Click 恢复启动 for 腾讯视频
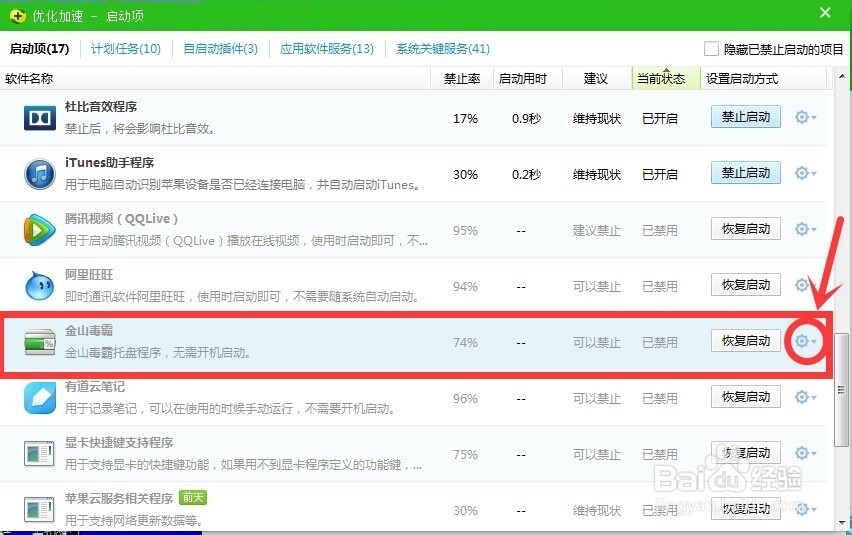 click(746, 229)
